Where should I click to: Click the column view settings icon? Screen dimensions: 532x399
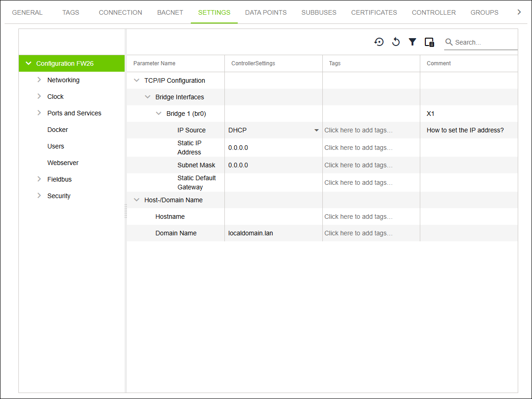click(x=429, y=42)
